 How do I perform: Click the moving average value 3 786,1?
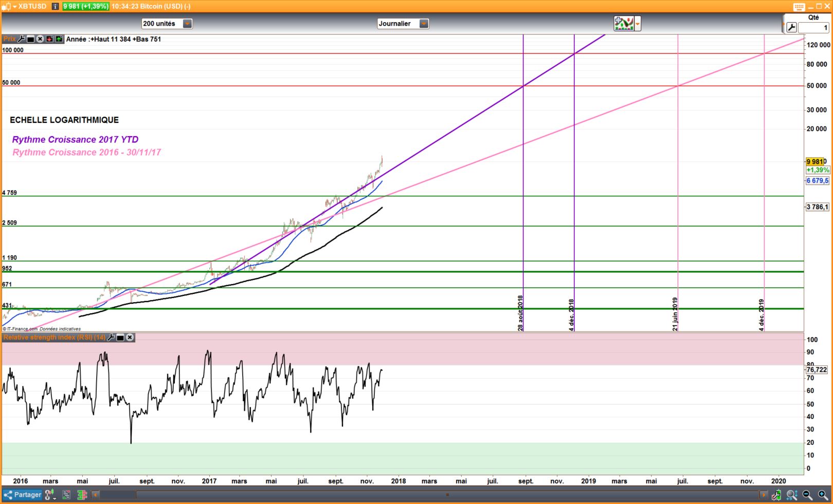click(818, 207)
